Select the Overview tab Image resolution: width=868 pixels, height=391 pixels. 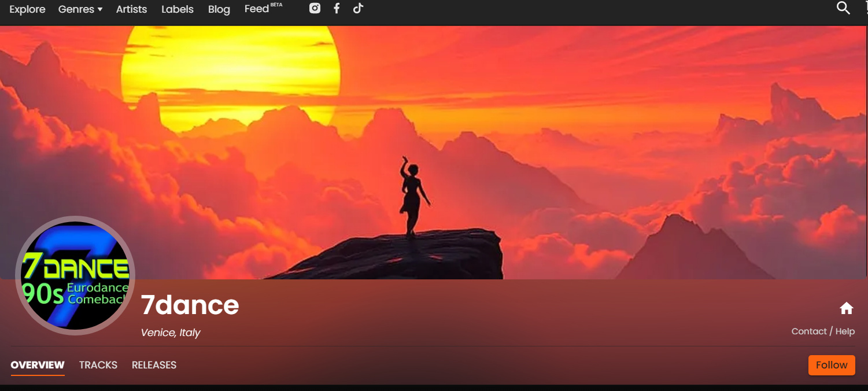tap(38, 365)
